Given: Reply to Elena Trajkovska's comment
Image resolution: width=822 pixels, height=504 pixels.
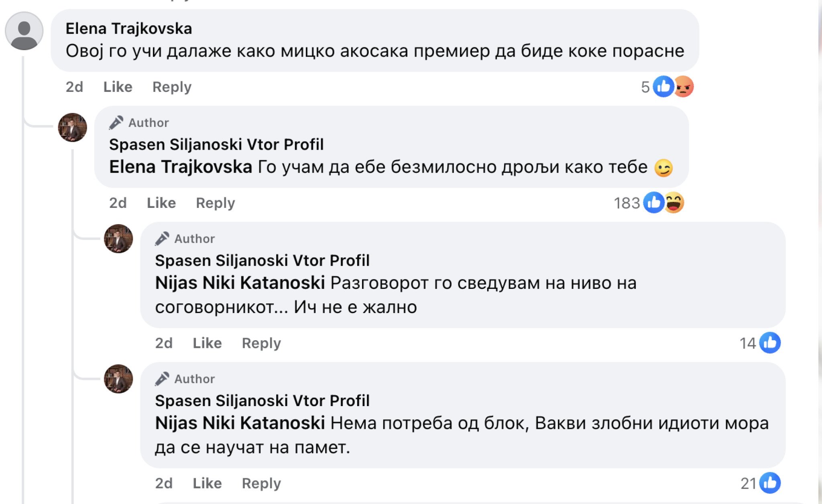Looking at the screenshot, I should [x=172, y=87].
